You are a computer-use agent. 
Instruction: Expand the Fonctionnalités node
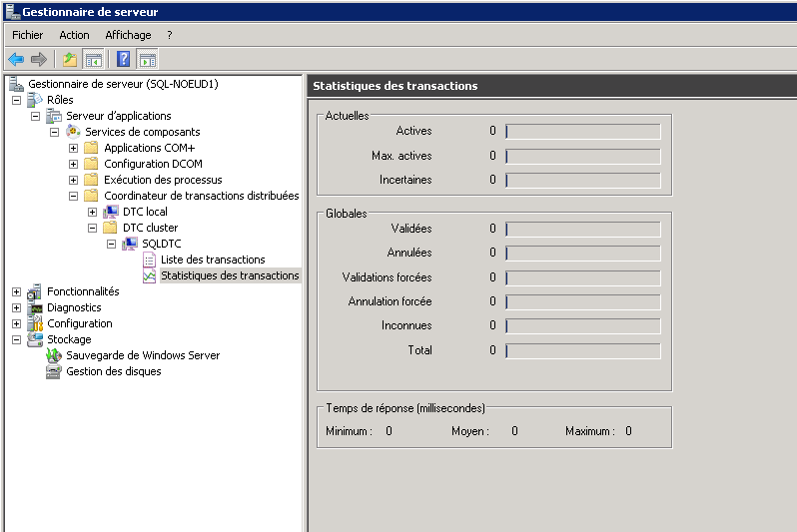coord(16,291)
